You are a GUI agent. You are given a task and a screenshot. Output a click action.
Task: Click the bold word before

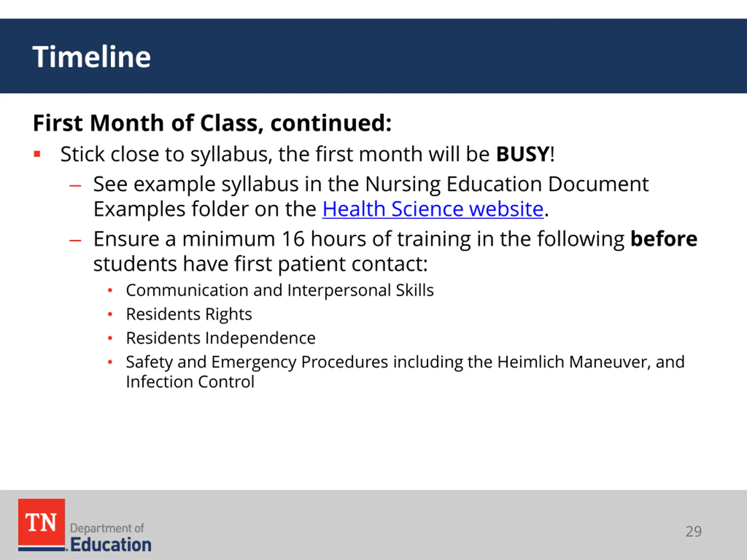[664, 239]
